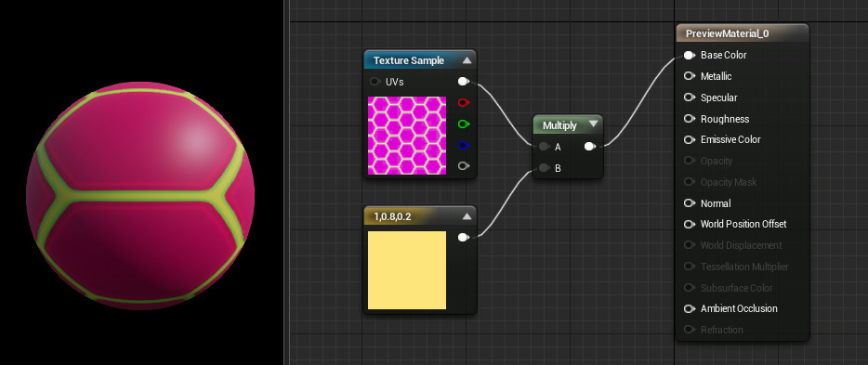Collapse the Texture Sample node preview

coord(467,60)
